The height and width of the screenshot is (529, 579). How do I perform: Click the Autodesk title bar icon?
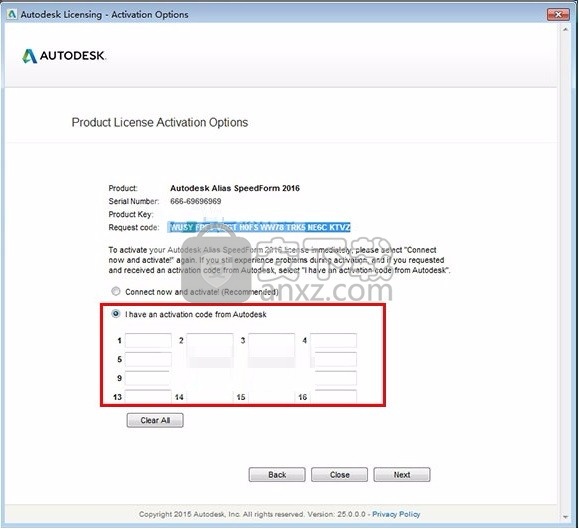(x=12, y=14)
